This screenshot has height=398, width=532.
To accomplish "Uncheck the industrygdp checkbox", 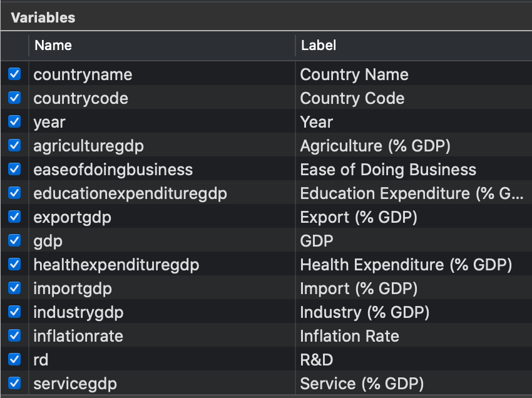I will [x=14, y=312].
